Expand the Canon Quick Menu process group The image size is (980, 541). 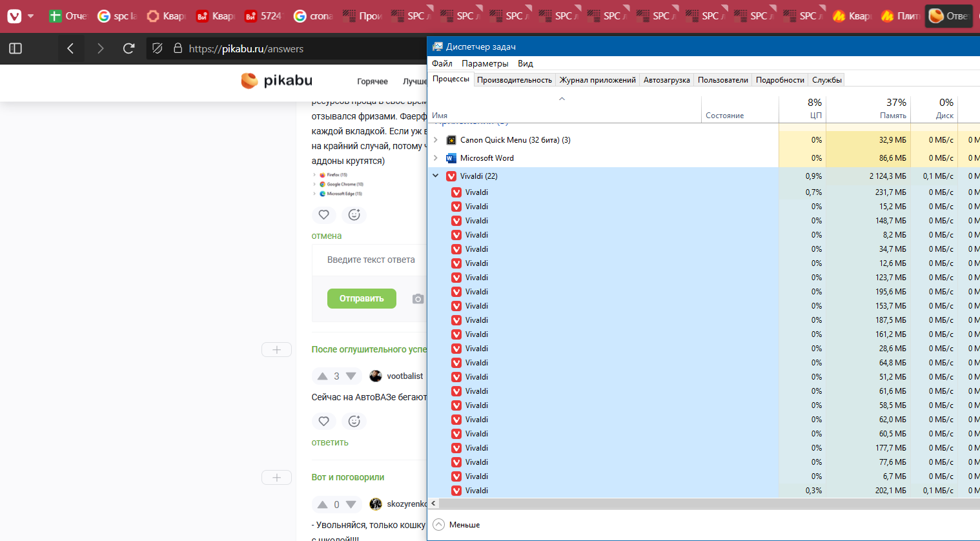click(x=436, y=140)
